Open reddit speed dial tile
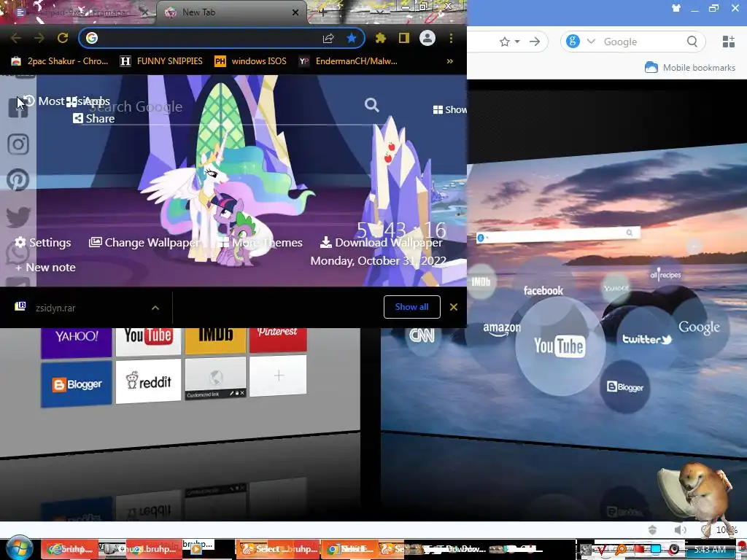747x560 pixels. [148, 381]
